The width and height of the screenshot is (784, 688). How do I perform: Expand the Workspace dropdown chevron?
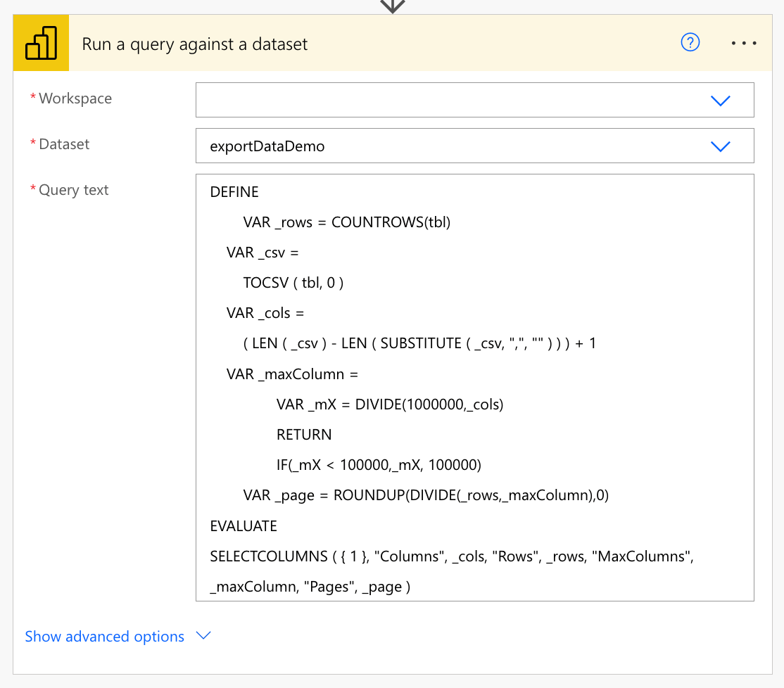[x=721, y=101]
